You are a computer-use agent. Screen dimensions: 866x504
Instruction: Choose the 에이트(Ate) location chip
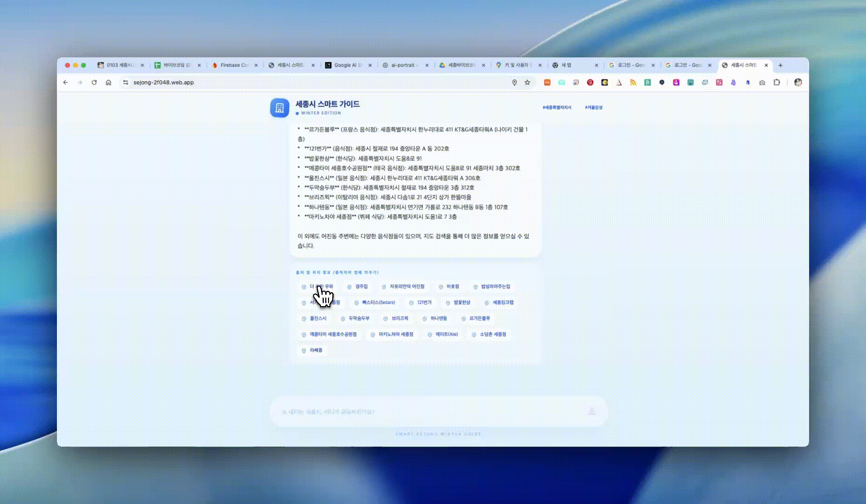pyautogui.click(x=443, y=334)
